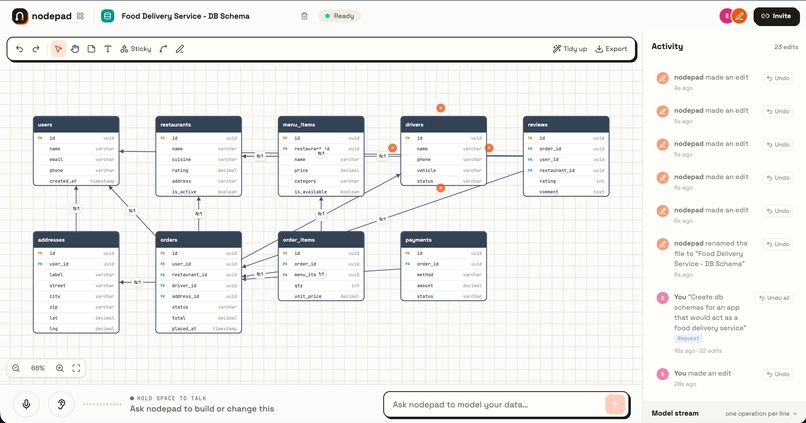
Task: Add a Sticky note
Action: (136, 49)
